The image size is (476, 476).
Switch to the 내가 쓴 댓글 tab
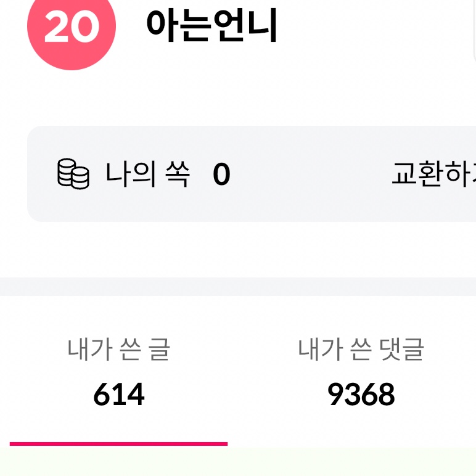361,350
